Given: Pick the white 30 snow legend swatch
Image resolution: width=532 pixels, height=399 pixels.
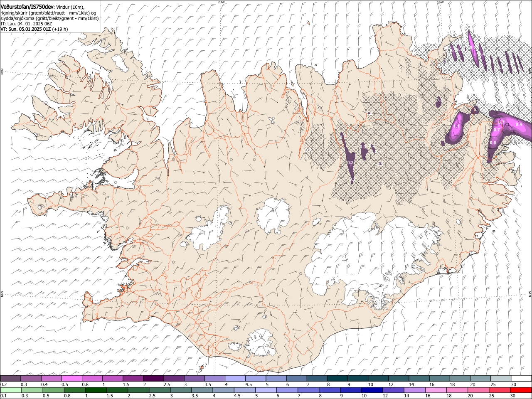Looking at the screenshot, I should 521,378.
